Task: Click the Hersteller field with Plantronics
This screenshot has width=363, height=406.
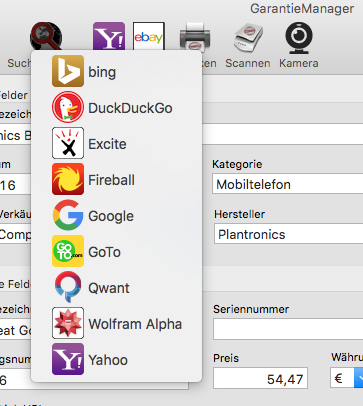Action: (x=288, y=234)
